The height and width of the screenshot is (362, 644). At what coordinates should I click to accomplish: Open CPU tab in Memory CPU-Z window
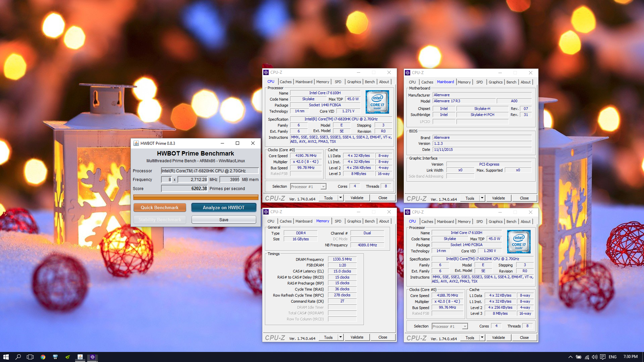[x=271, y=221]
